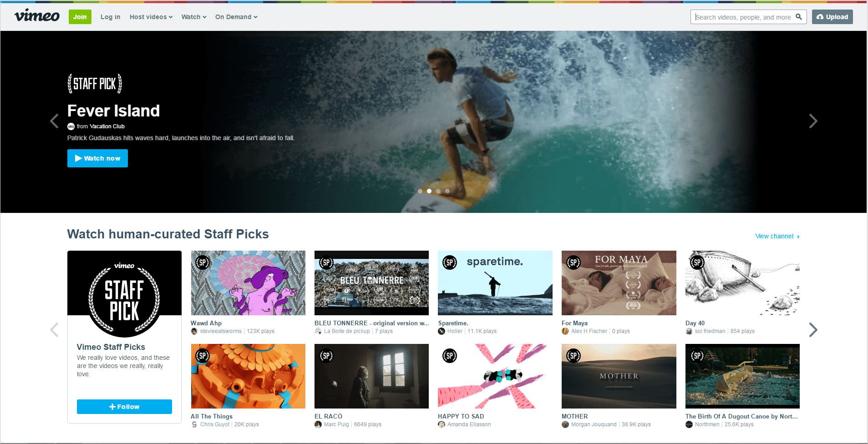Screen dimensions: 868x444
Task: Click the Upload button
Action: point(832,17)
